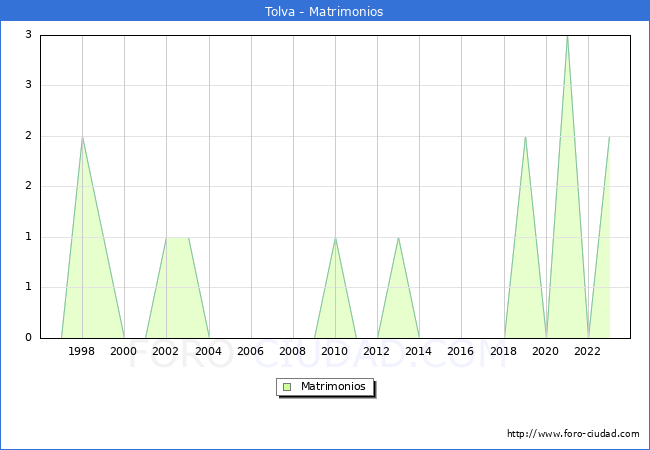Click the 2008 x-axis label
The width and height of the screenshot is (650, 450).
tap(293, 351)
